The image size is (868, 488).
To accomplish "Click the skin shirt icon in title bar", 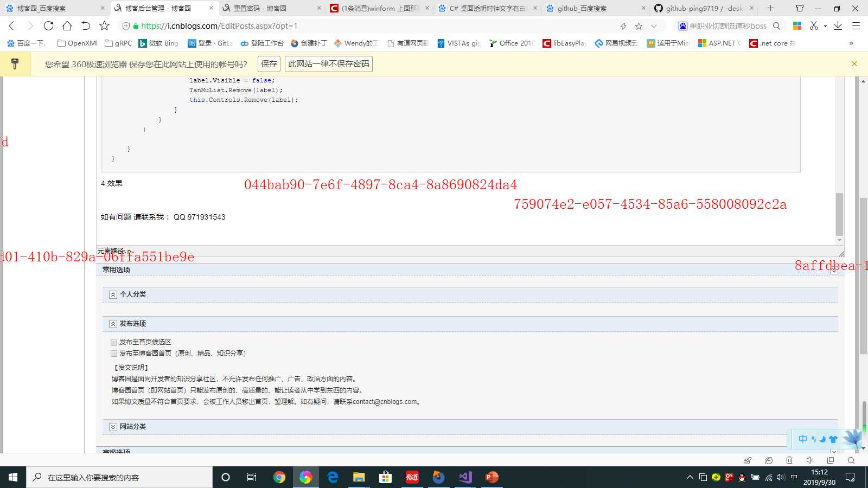I will (800, 8).
